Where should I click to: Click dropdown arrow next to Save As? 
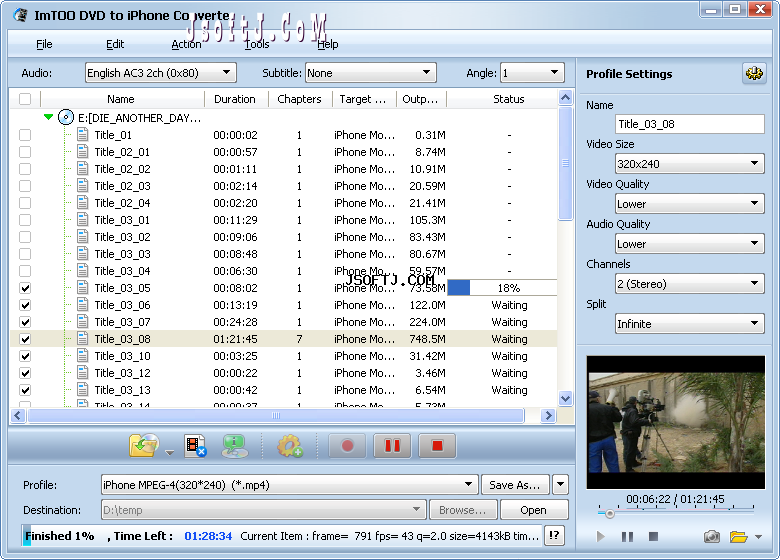coord(560,484)
